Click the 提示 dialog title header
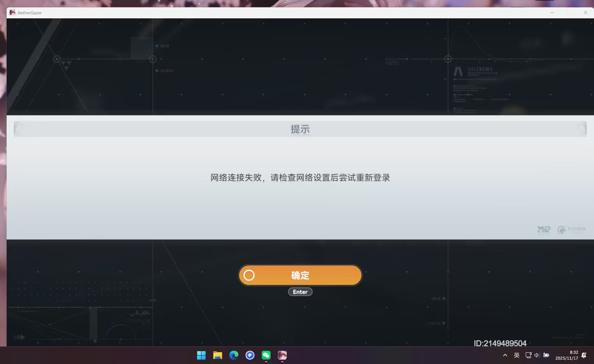 coord(300,129)
